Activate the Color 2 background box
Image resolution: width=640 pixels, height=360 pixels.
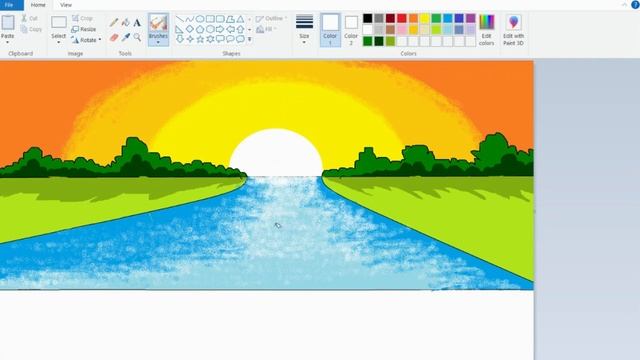(351, 30)
